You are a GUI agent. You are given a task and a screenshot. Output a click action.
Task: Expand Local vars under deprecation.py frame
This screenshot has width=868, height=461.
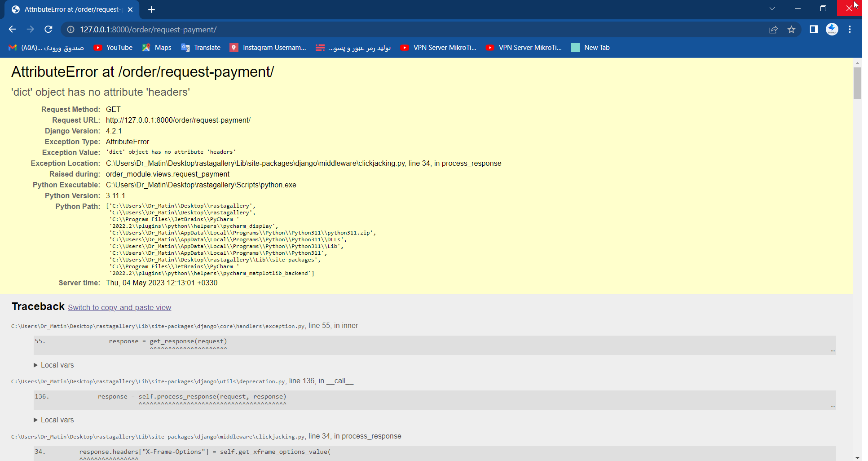53,420
